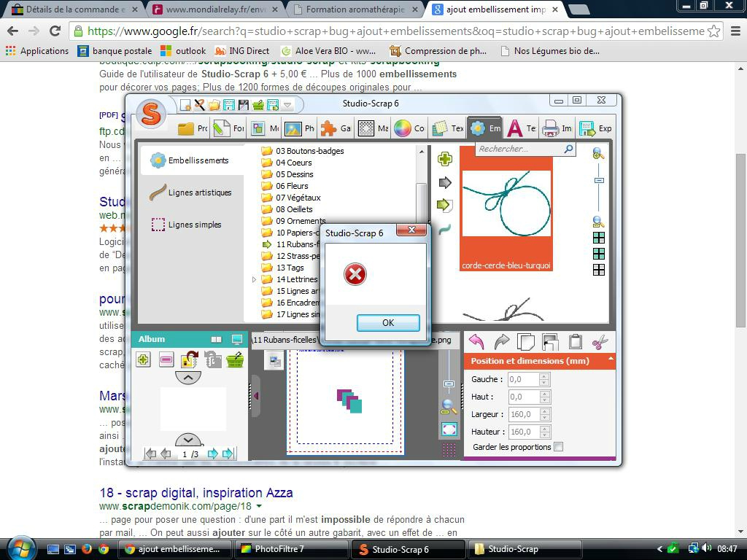Go to next album page arrow
This screenshot has width=747, height=560.
click(x=213, y=454)
